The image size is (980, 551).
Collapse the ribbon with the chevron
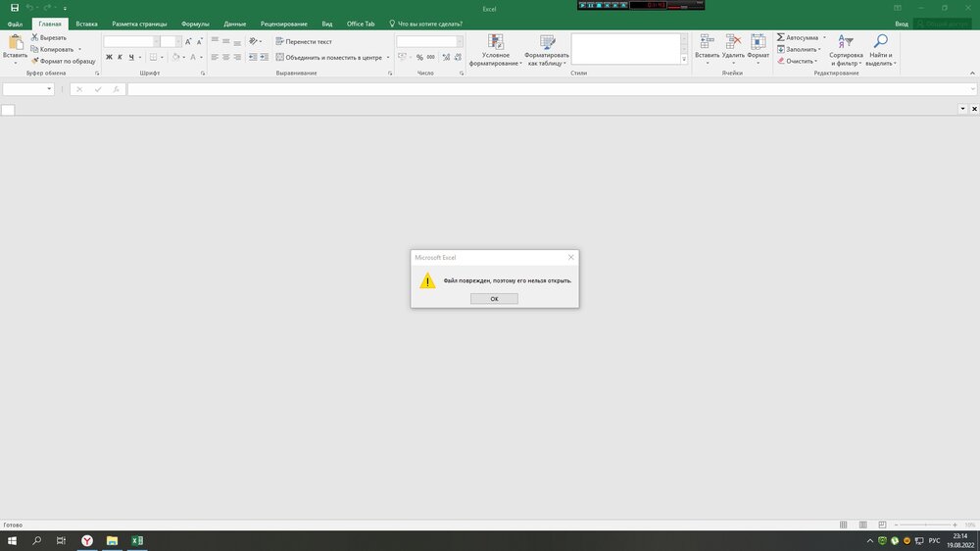click(972, 74)
